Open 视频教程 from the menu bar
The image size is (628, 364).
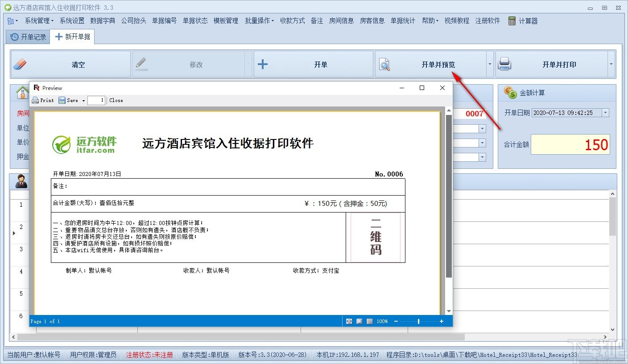pos(457,20)
